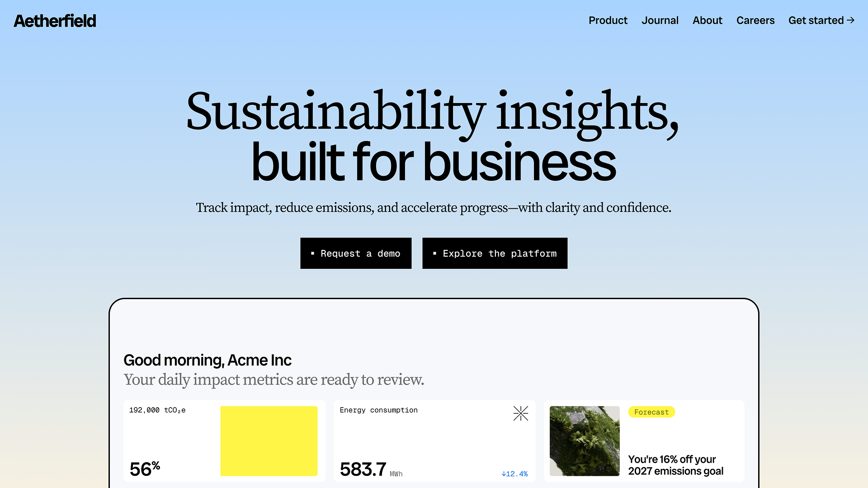Select the 583.7 MWh energy value
This screenshot has height=488, width=868.
click(x=363, y=469)
